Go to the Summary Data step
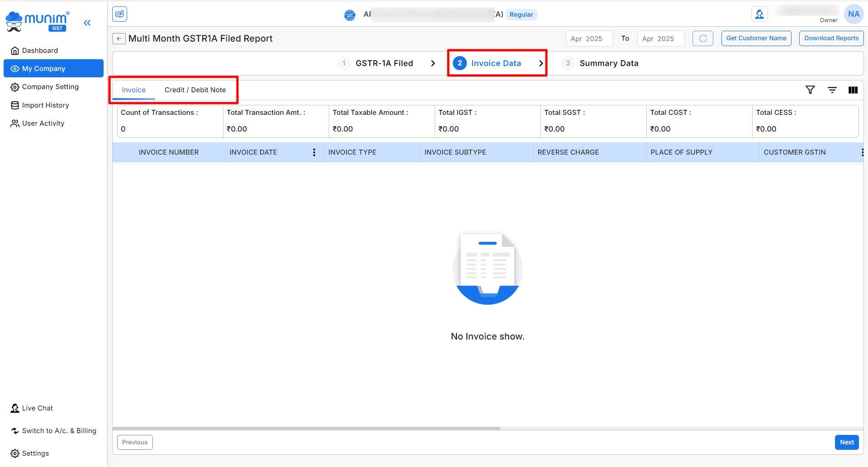The width and height of the screenshot is (868, 467). (x=608, y=63)
